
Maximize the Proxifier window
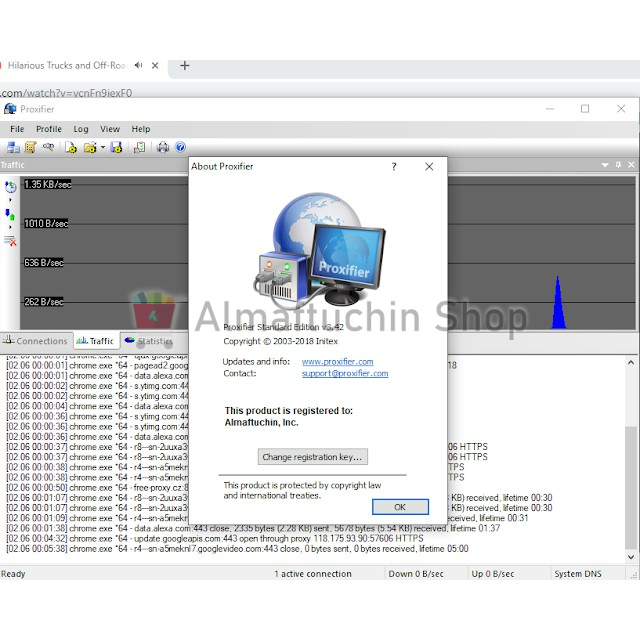tap(585, 109)
